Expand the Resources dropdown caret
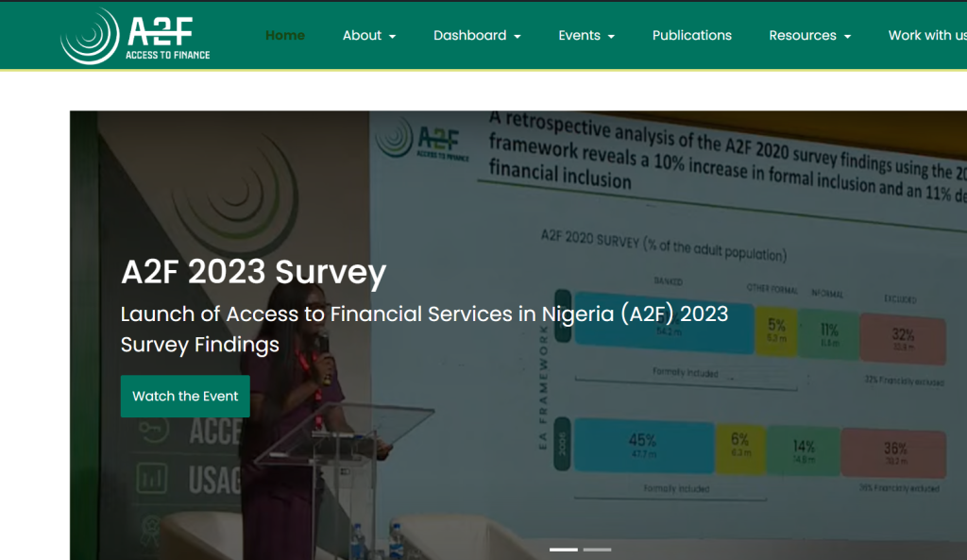The image size is (967, 560). 847,37
